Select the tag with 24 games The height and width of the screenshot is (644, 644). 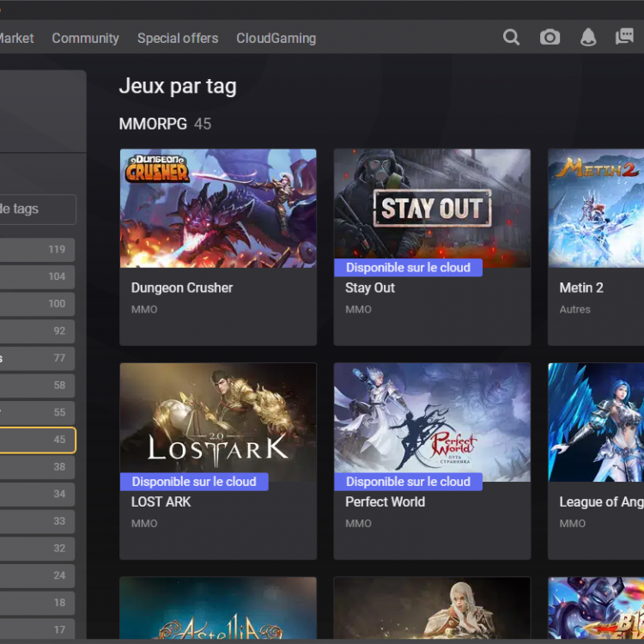click(38, 575)
